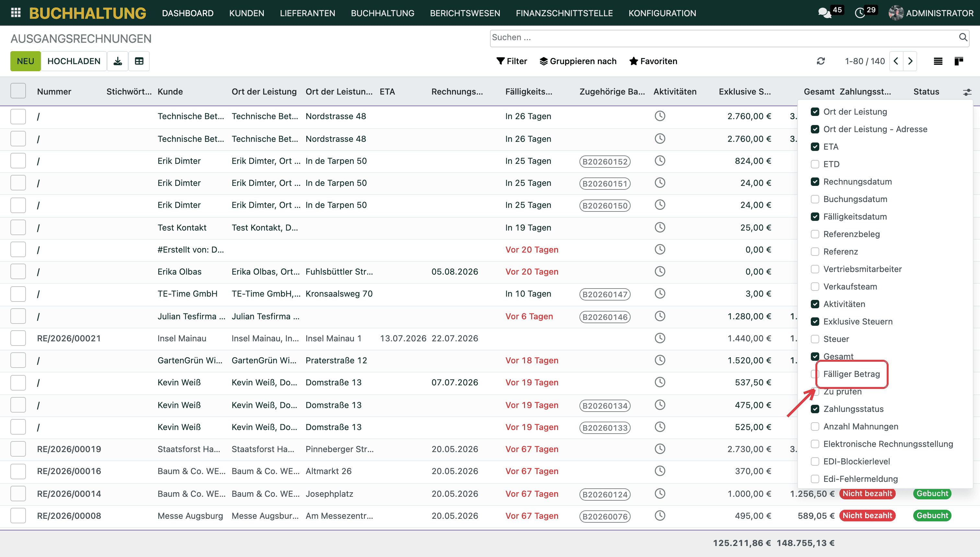Click the NEU button
This screenshot has height=557, width=980.
click(25, 61)
